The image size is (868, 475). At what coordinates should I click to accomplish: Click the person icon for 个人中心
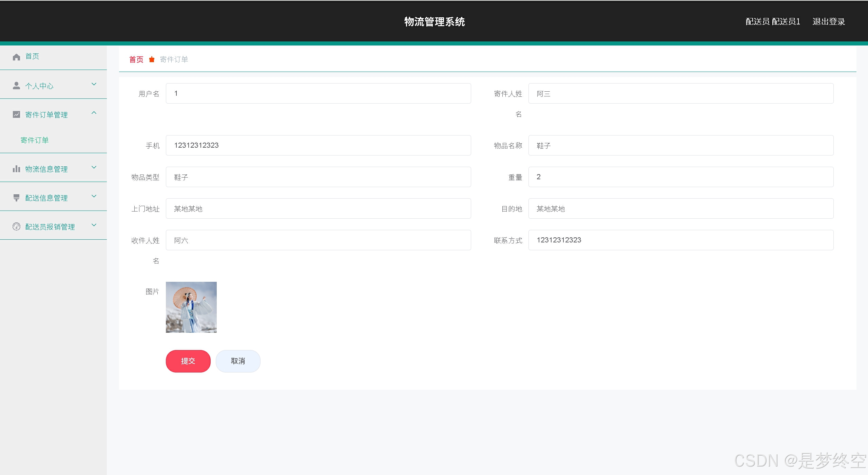16,86
